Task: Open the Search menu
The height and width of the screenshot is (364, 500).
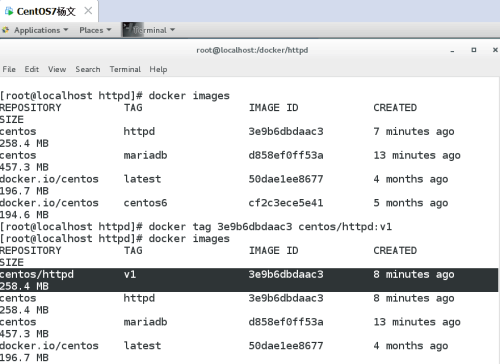Action: (x=88, y=69)
